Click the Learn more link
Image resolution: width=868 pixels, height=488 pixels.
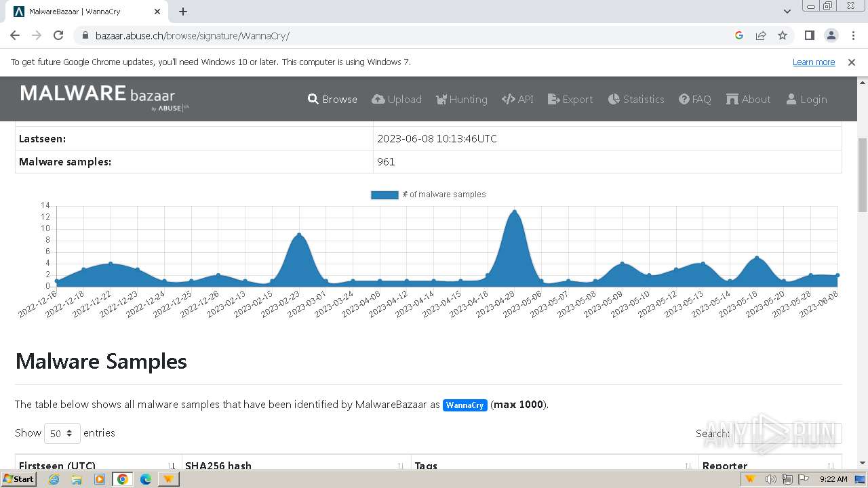814,62
